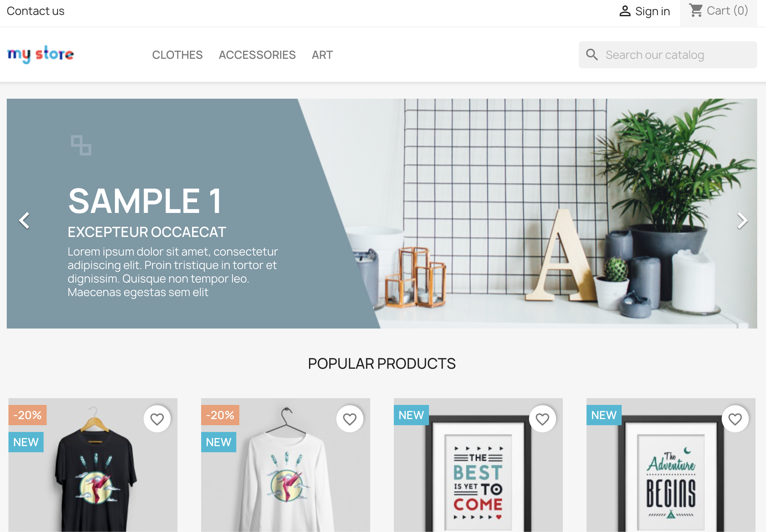Toggle wishlist heart on Adventure Begins poster
Image resolution: width=766 pixels, height=532 pixels.
tap(735, 419)
